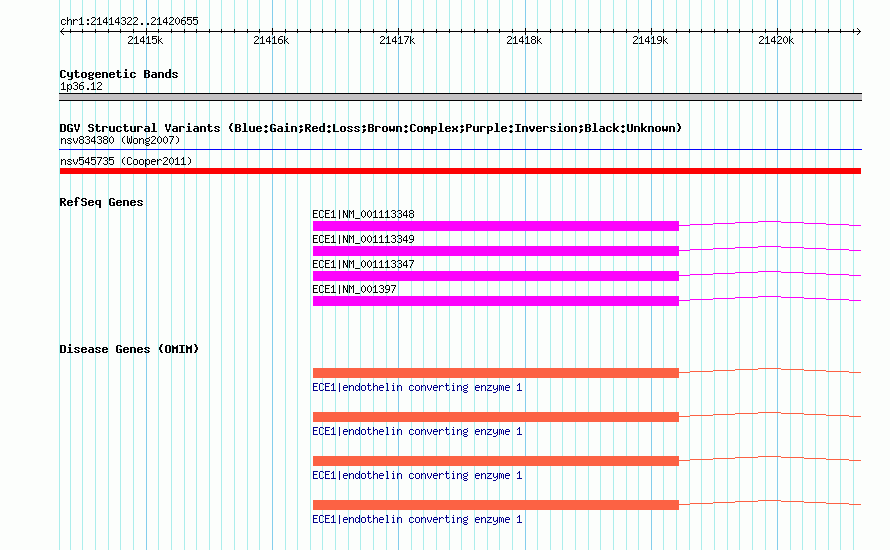Click the 21419k ruler tick label
890x550 pixels.
coord(650,40)
